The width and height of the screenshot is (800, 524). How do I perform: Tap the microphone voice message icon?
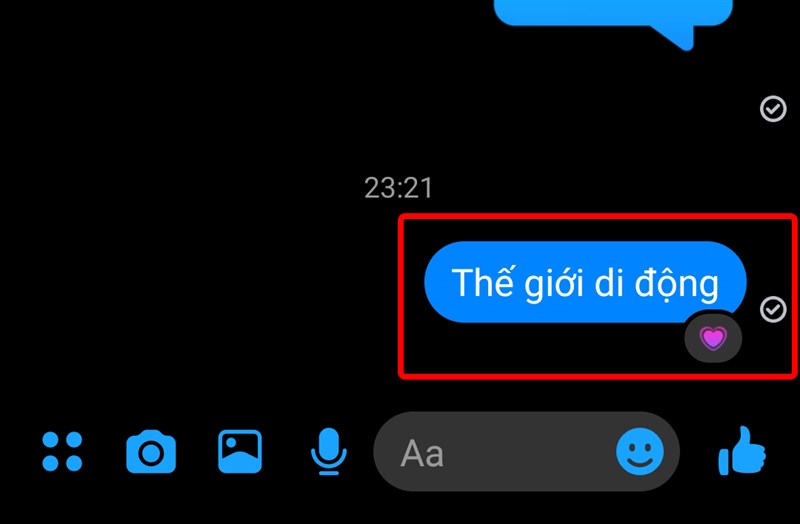coord(329,452)
